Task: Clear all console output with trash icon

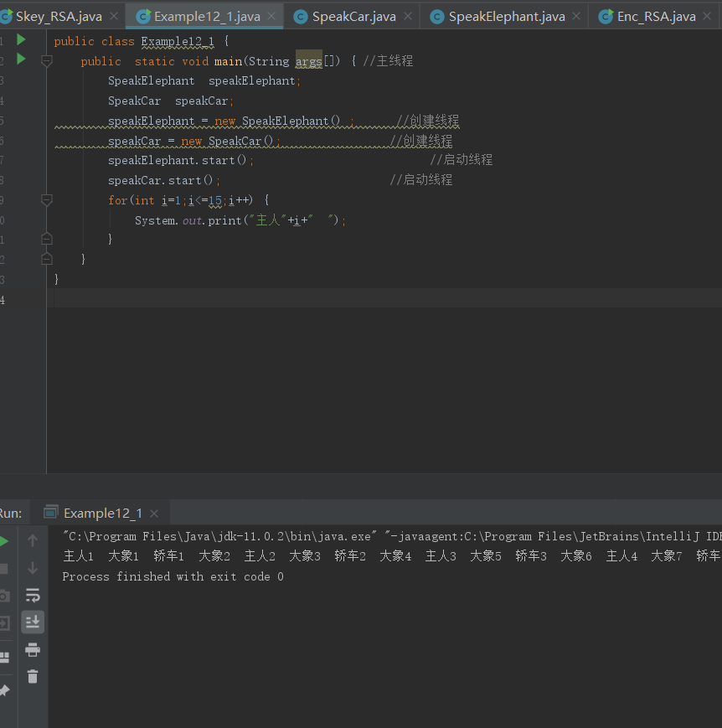Action: tap(33, 676)
